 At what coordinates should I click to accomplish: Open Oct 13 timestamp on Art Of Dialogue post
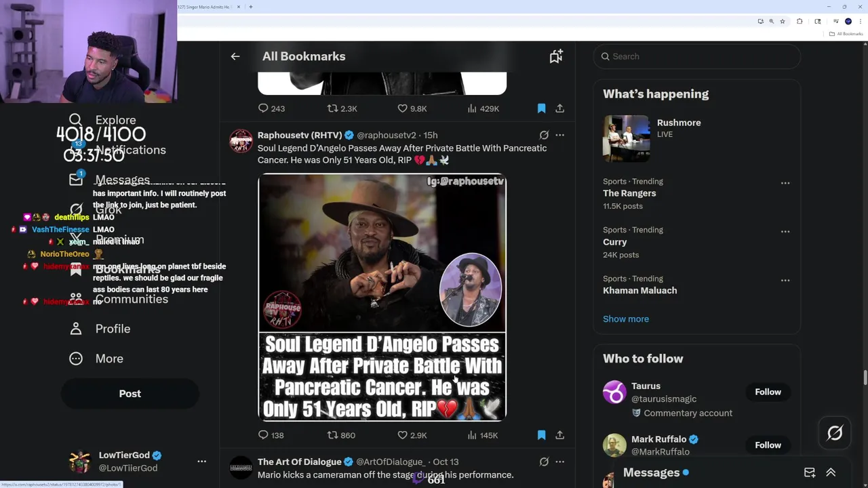pyautogui.click(x=446, y=462)
